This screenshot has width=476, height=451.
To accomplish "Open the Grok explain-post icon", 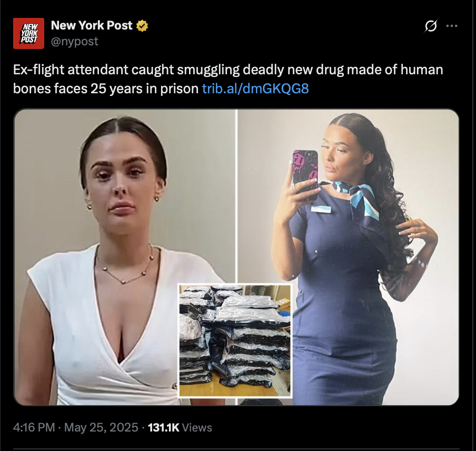I will tap(431, 26).
